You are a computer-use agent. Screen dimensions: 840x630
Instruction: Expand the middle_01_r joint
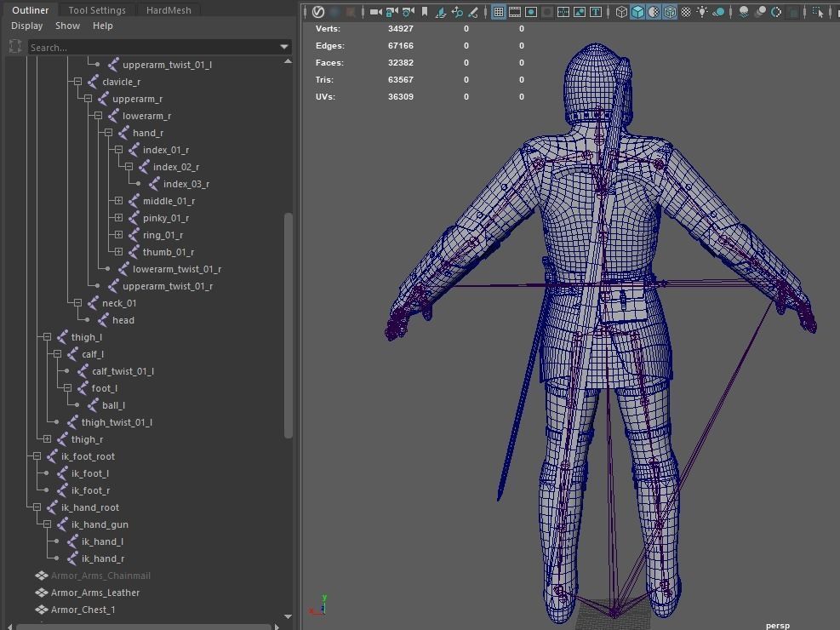(118, 200)
